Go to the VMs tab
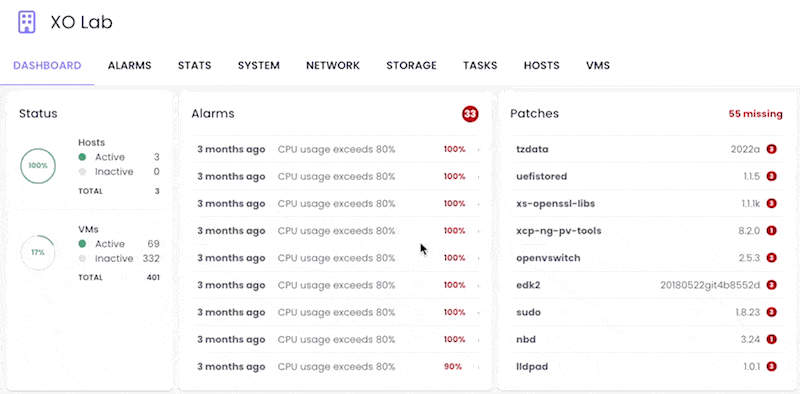 (598, 65)
